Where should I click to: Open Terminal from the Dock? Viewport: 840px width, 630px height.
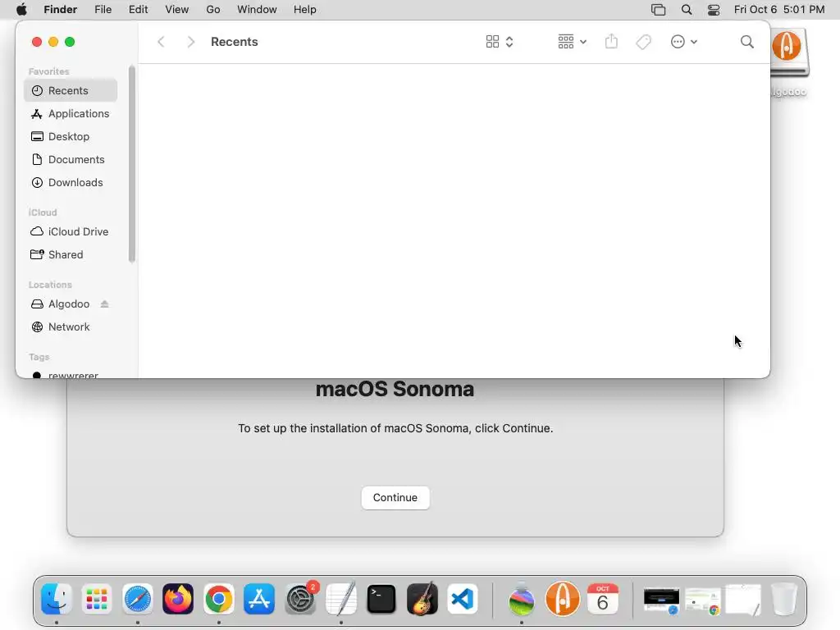click(x=381, y=599)
